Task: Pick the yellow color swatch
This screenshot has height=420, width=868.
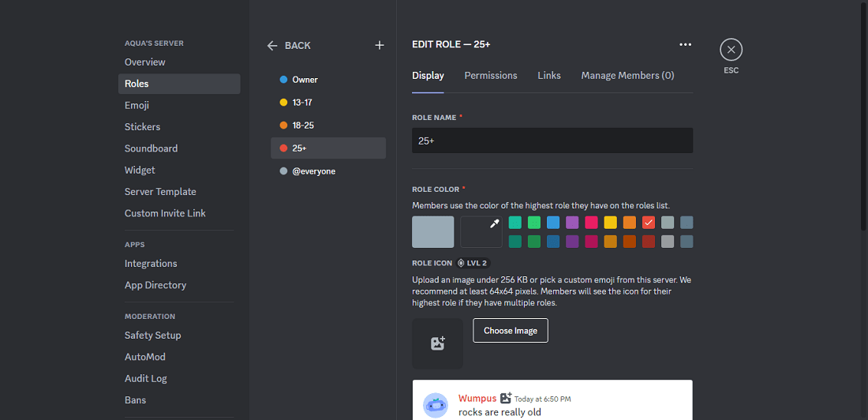Action: pos(611,222)
